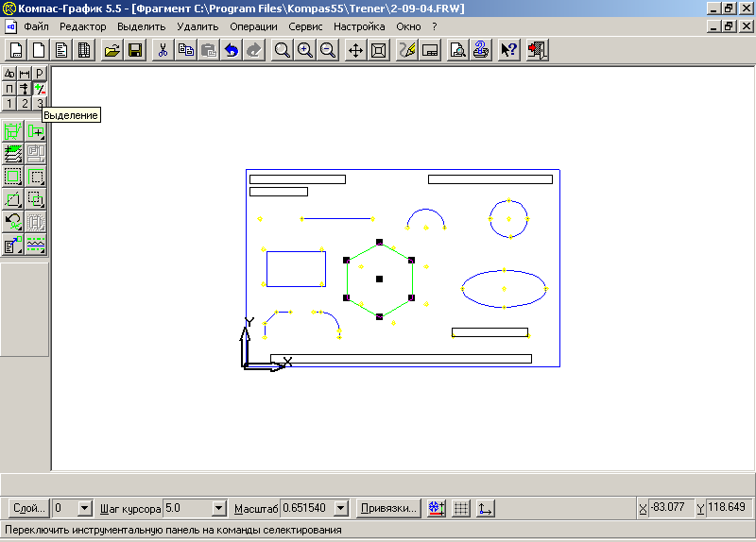Undo the last action with blue arrow

(232, 50)
